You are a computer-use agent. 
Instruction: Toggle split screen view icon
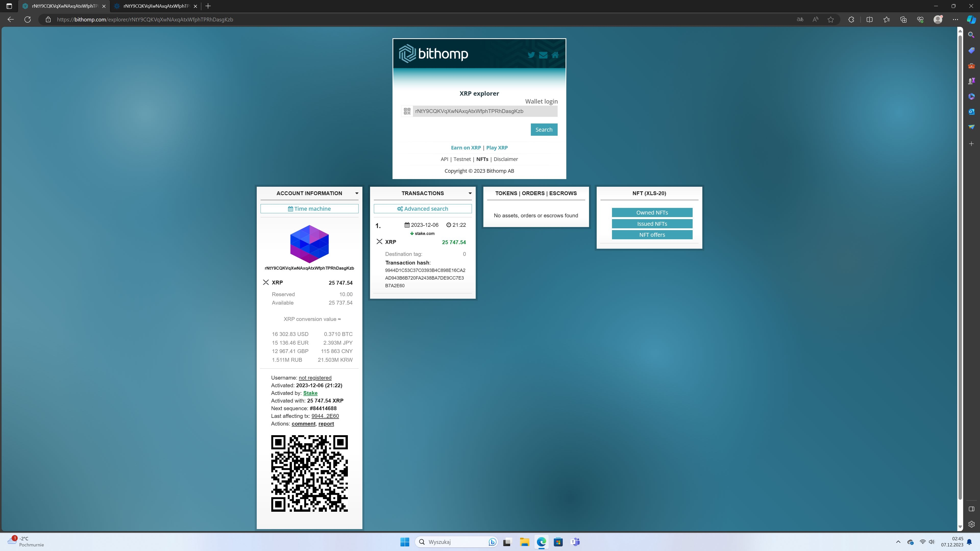pos(869,19)
